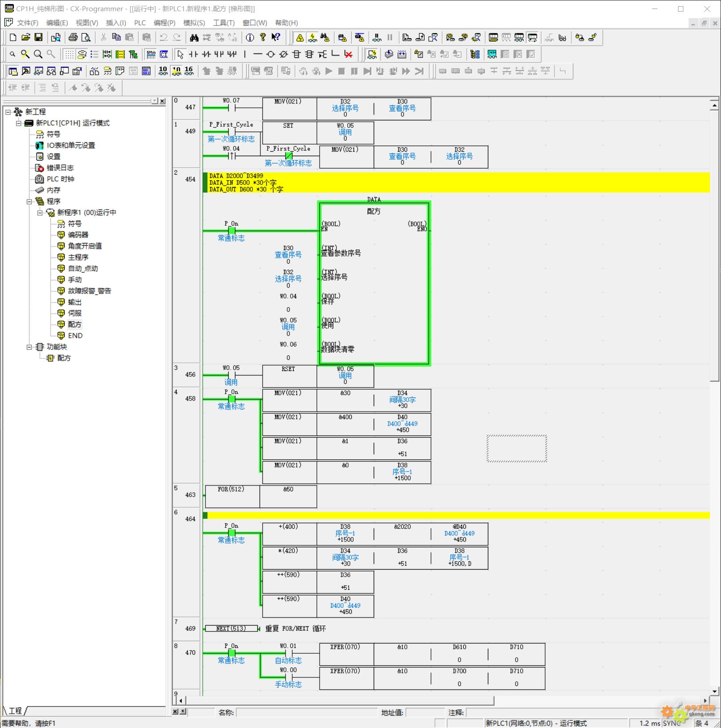Click the New file toolbar icon
Image resolution: width=721 pixels, height=728 pixels.
tap(13, 38)
